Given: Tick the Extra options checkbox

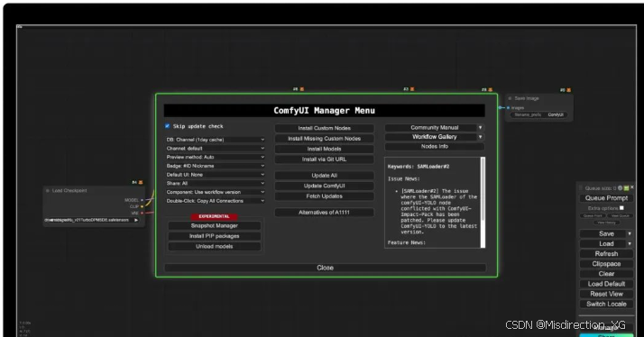Looking at the screenshot, I should click(x=621, y=208).
